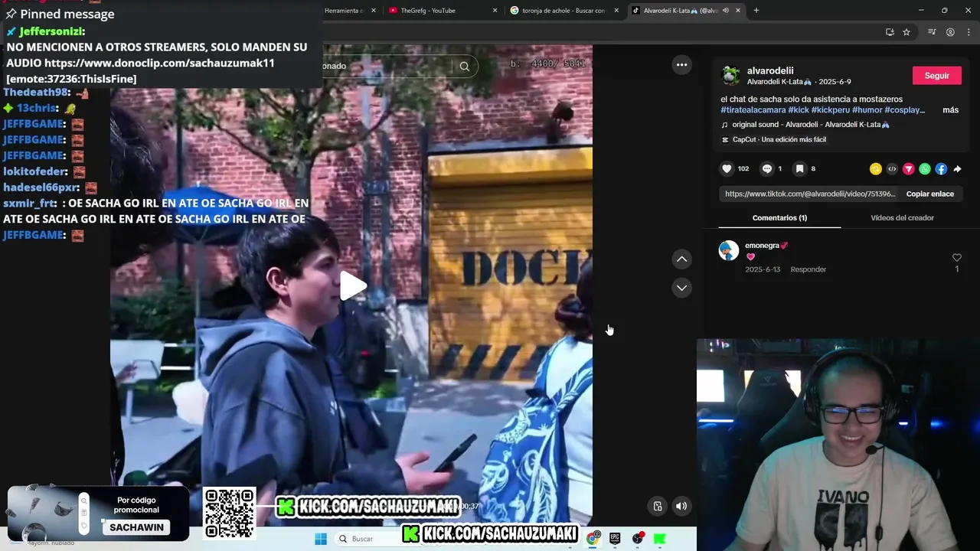Send to friends with red paper-plane icon

909,169
